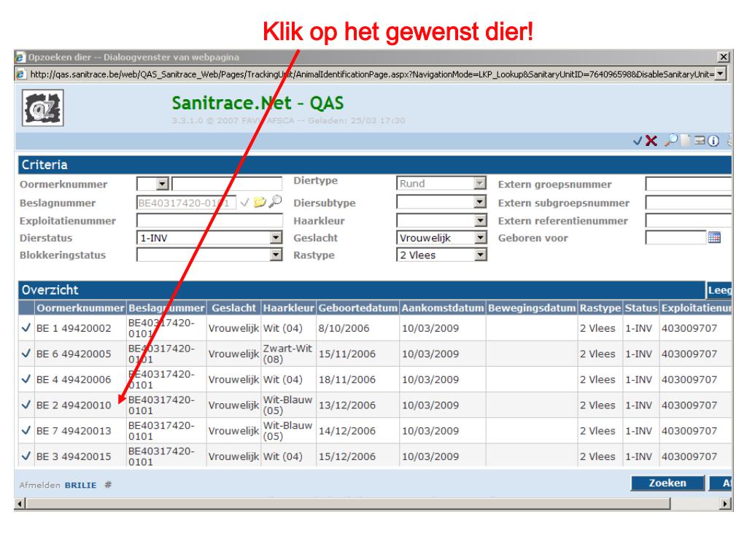Image resolution: width=747 pixels, height=560 pixels.
Task: Click the checkmark next to Beslagnummer field
Action: coord(244,203)
